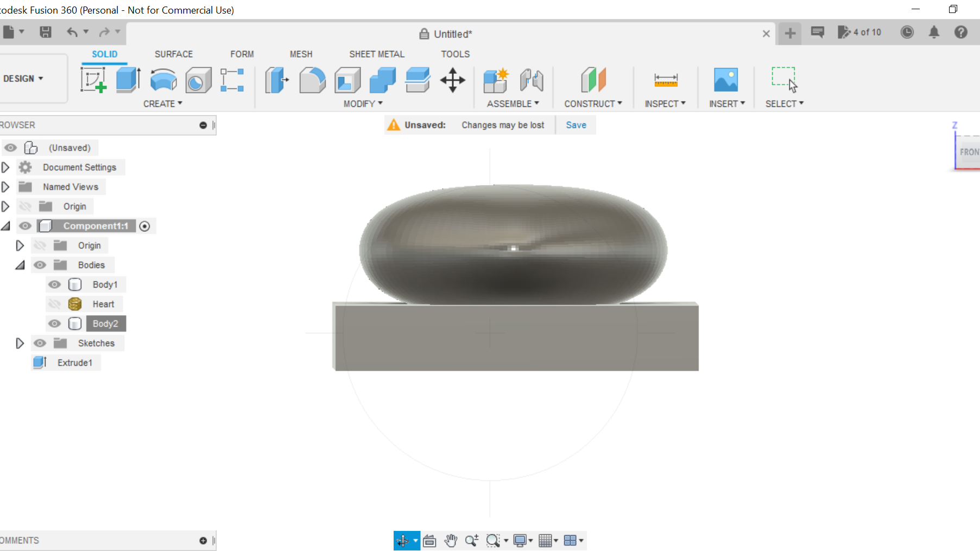
Task: Select the Create Sketch tool
Action: coord(94,80)
